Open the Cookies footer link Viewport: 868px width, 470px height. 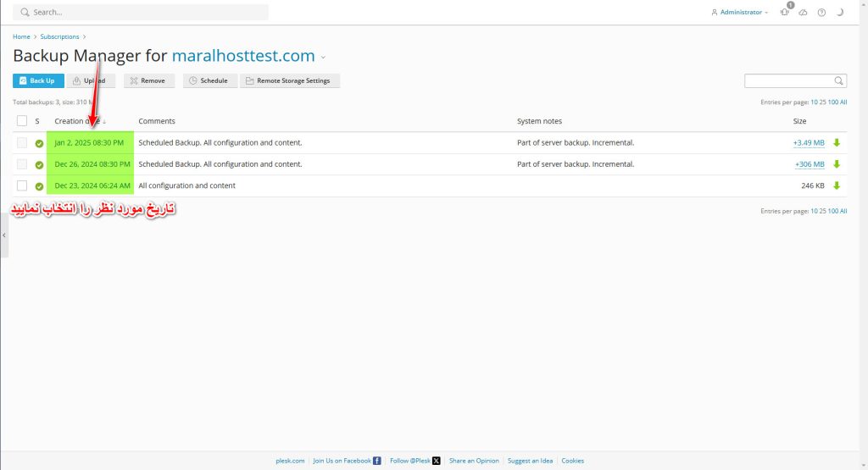click(x=572, y=461)
